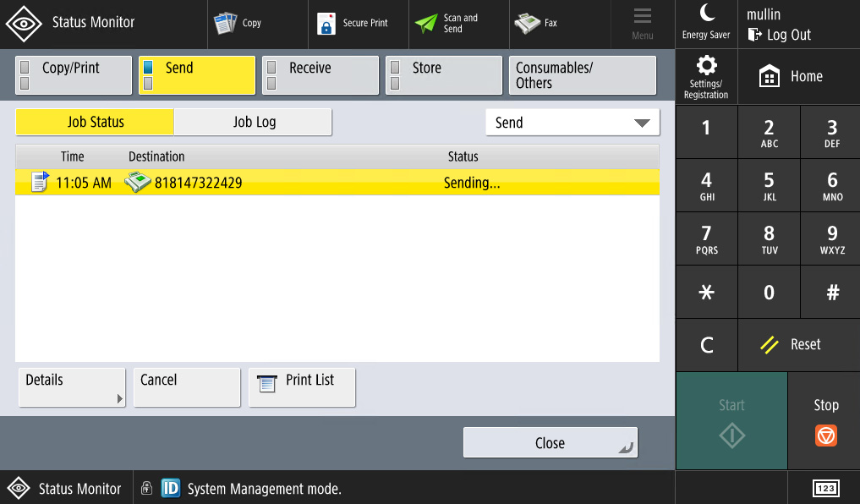Click the Status column header

[463, 156]
